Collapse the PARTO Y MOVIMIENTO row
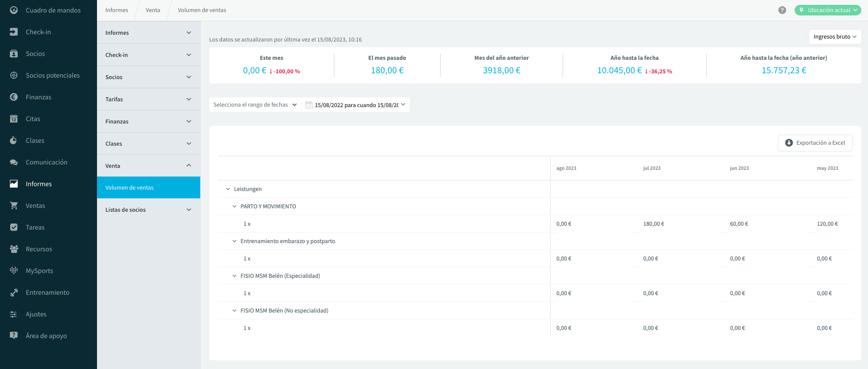The image size is (868, 369). [234, 206]
